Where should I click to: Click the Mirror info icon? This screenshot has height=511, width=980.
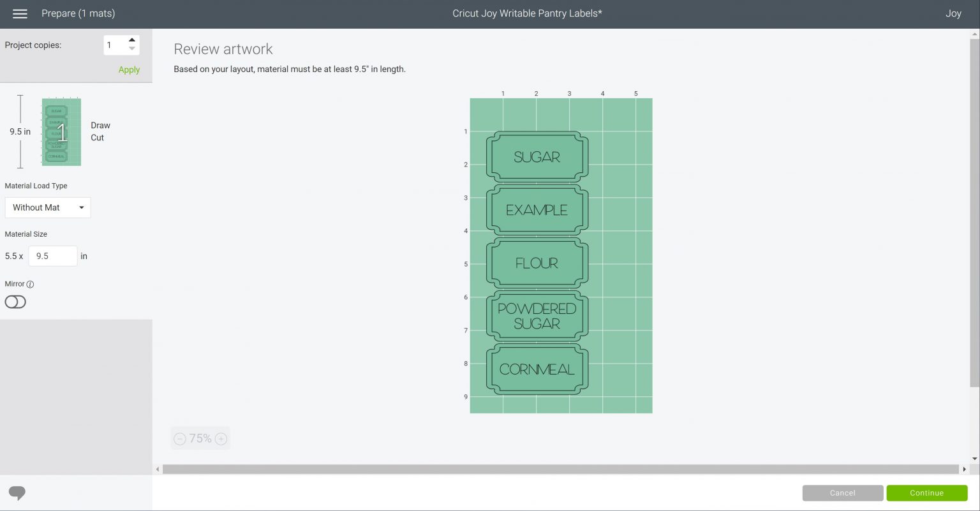pyautogui.click(x=30, y=285)
